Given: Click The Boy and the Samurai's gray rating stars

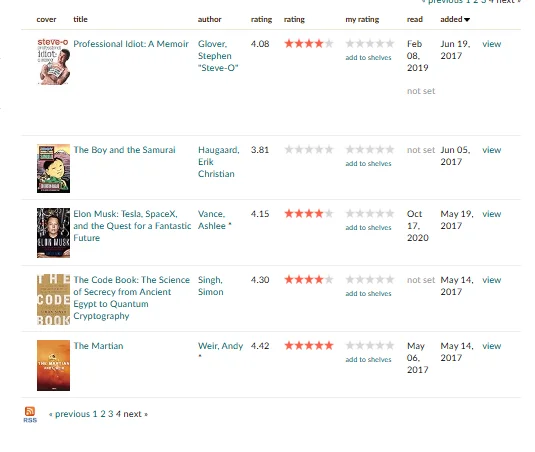Looking at the screenshot, I should (x=309, y=149).
